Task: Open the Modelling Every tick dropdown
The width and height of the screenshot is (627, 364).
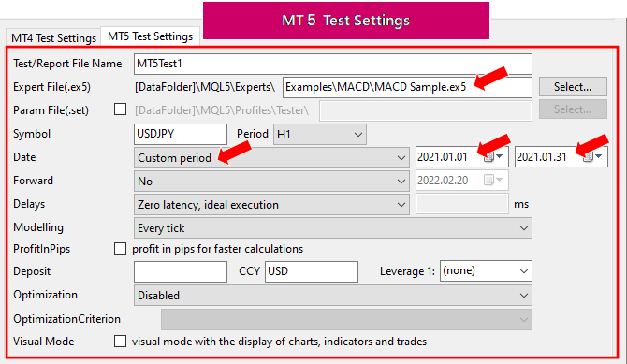Action: coord(333,228)
